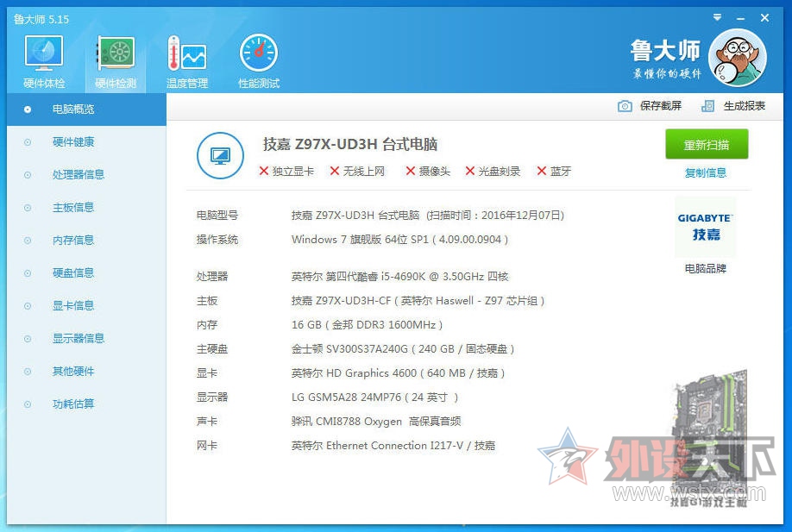Click the i5-4690K processor value

[x=399, y=277]
